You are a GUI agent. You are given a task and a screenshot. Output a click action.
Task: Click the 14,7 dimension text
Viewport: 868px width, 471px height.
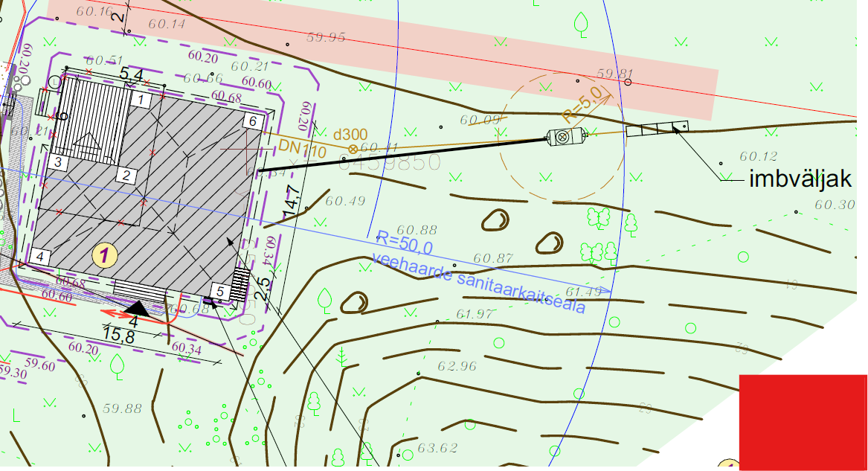pyautogui.click(x=292, y=201)
